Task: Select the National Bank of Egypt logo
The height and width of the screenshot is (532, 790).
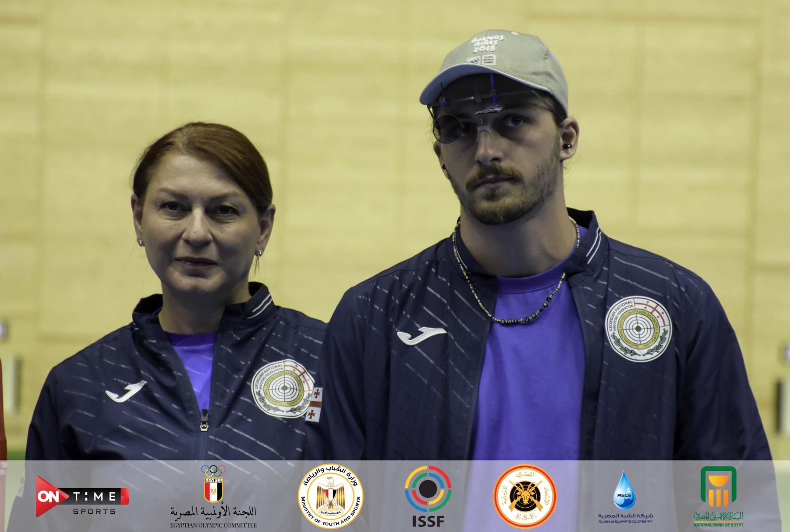Action: coord(718,487)
